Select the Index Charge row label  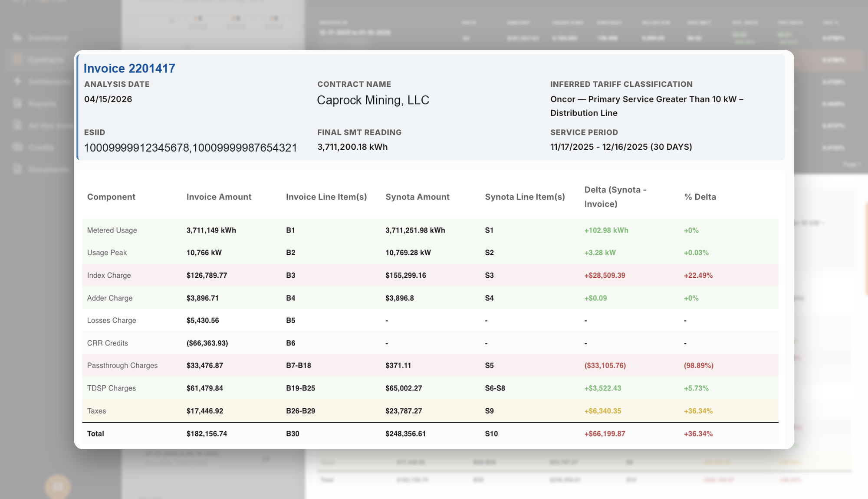pyautogui.click(x=109, y=276)
